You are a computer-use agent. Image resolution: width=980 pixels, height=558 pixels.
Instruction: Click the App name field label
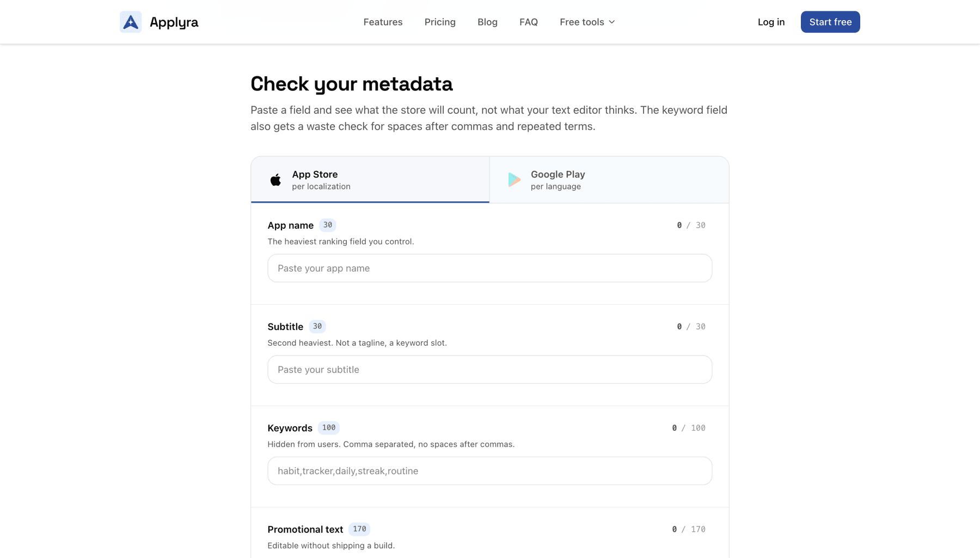[291, 225]
